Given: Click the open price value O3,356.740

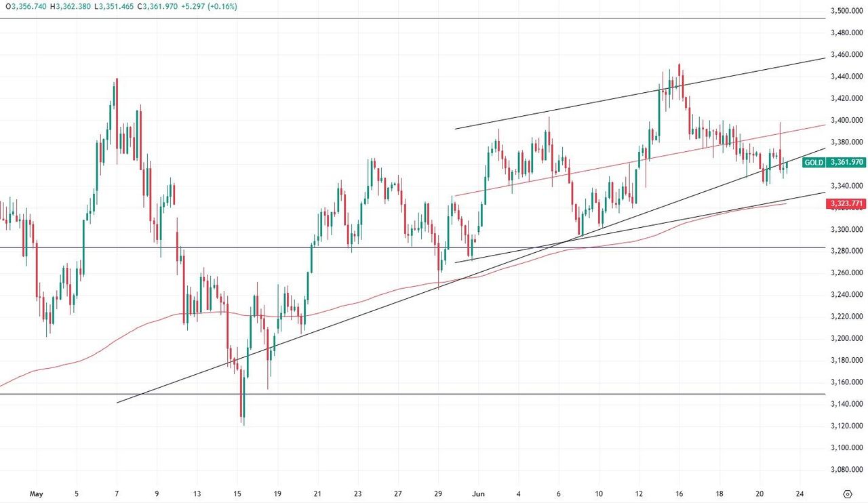Looking at the screenshot, I should coord(25,6).
